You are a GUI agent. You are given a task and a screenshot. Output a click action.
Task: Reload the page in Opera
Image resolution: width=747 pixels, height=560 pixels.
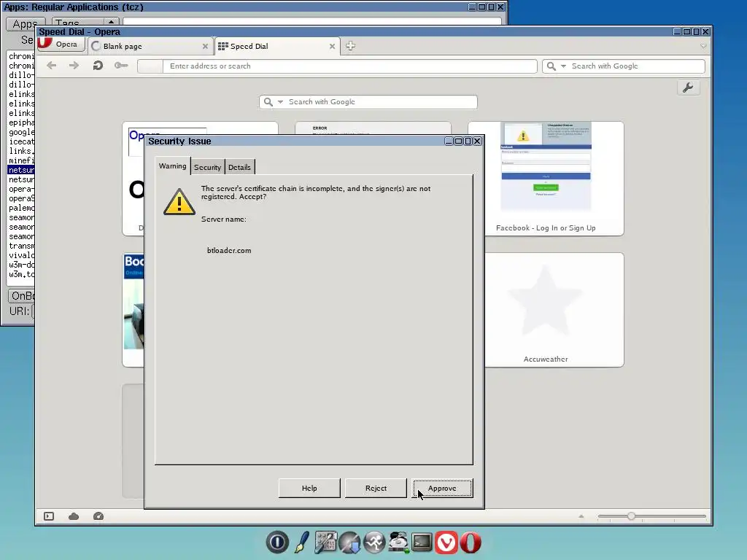click(98, 66)
